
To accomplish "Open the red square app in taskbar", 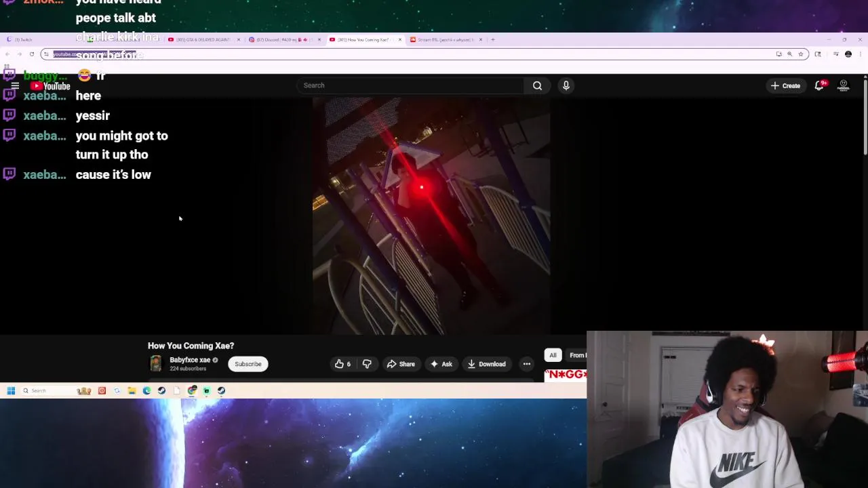I will [102, 390].
